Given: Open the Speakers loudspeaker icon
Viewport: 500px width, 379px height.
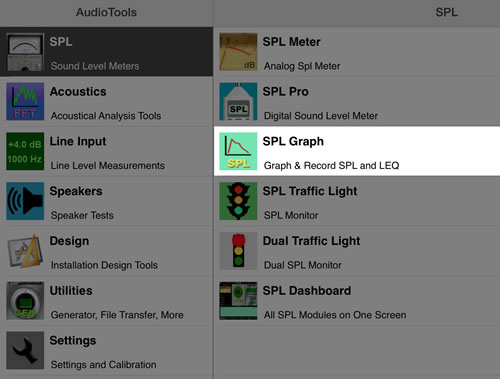Looking at the screenshot, I should (25, 201).
